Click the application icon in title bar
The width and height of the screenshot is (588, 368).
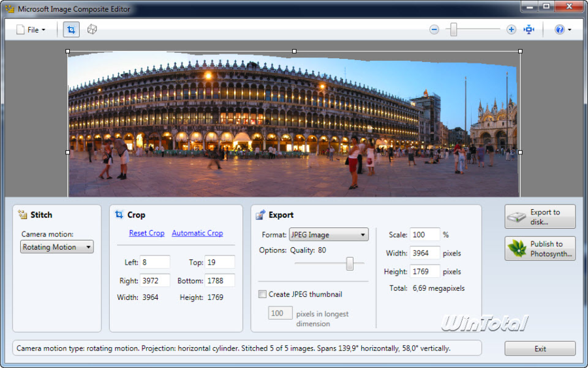point(10,8)
